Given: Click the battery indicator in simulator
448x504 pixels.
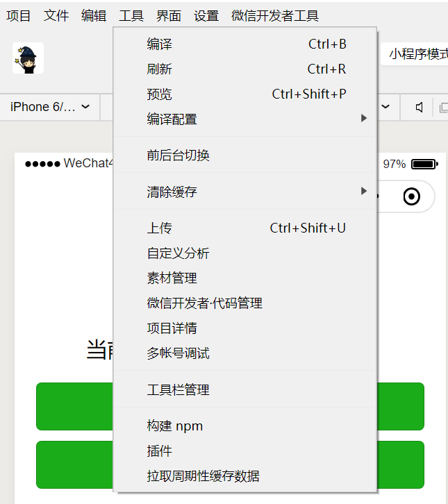Looking at the screenshot, I should coord(424,165).
